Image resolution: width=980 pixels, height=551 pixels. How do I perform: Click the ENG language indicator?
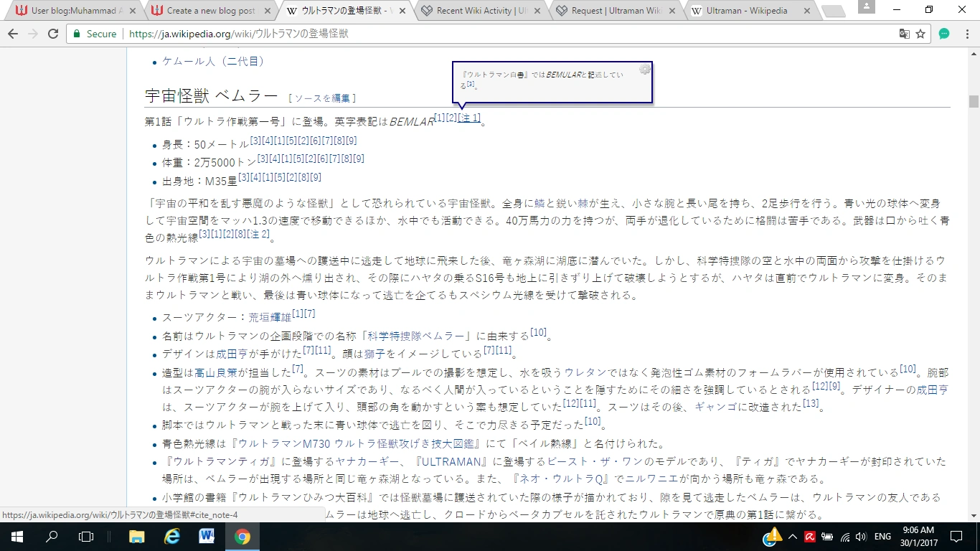882,537
